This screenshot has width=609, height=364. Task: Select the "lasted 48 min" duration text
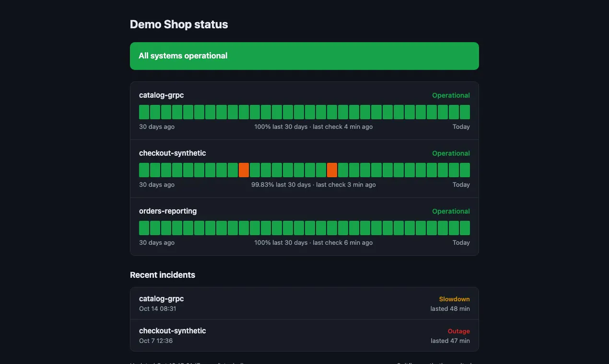click(450, 309)
